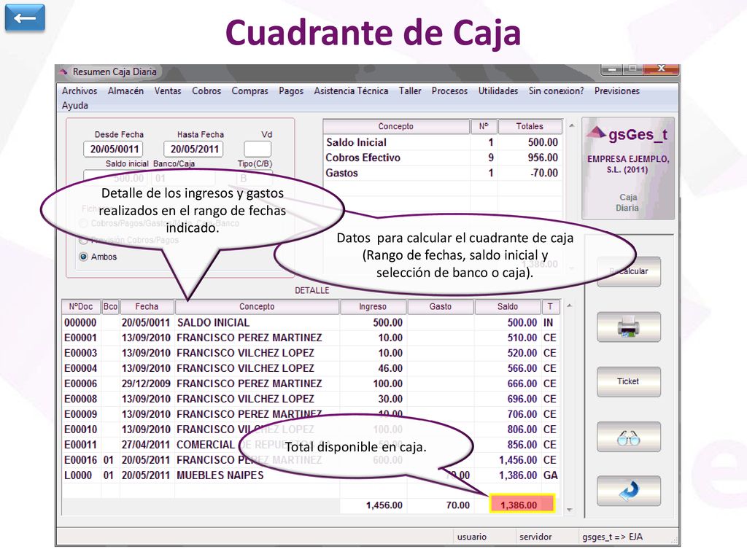Click the Saldo column header
The image size is (747, 560).
click(x=508, y=307)
